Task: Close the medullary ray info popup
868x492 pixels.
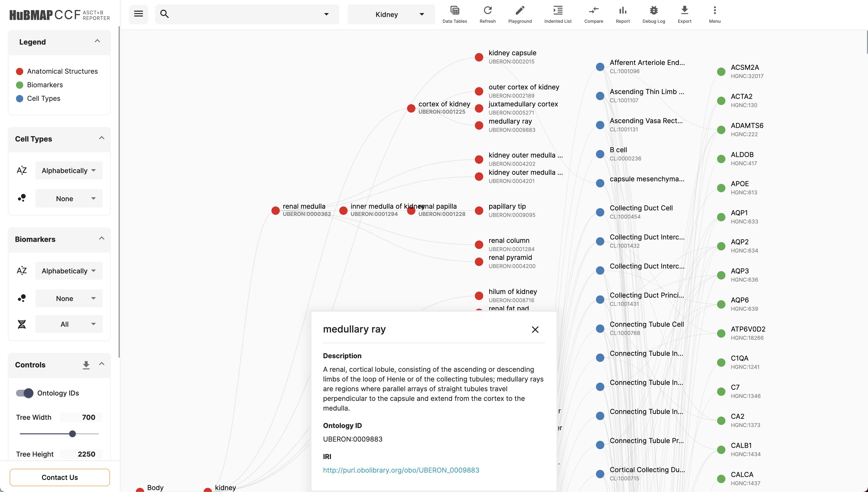Action: click(x=535, y=329)
